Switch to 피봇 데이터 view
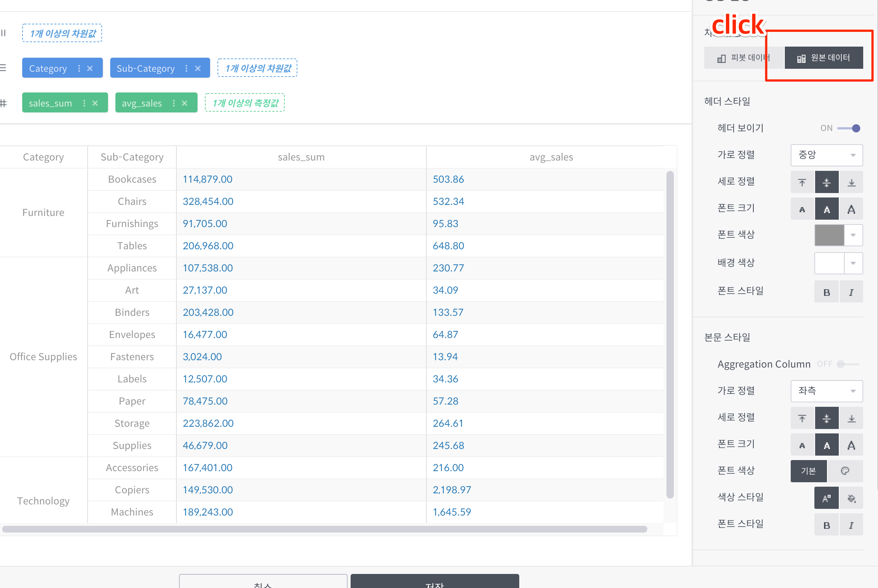The height and width of the screenshot is (588, 878). (x=744, y=58)
